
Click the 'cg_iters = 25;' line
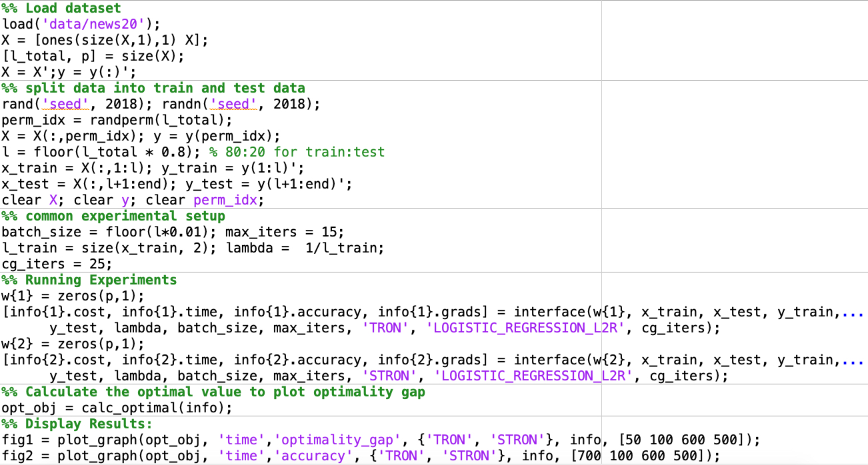tap(57, 264)
